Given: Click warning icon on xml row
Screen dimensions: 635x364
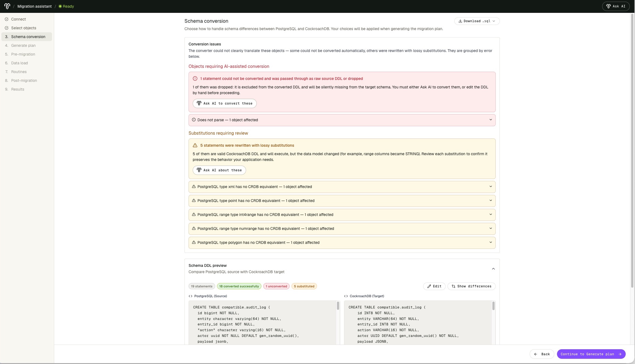Looking at the screenshot, I should [x=194, y=186].
